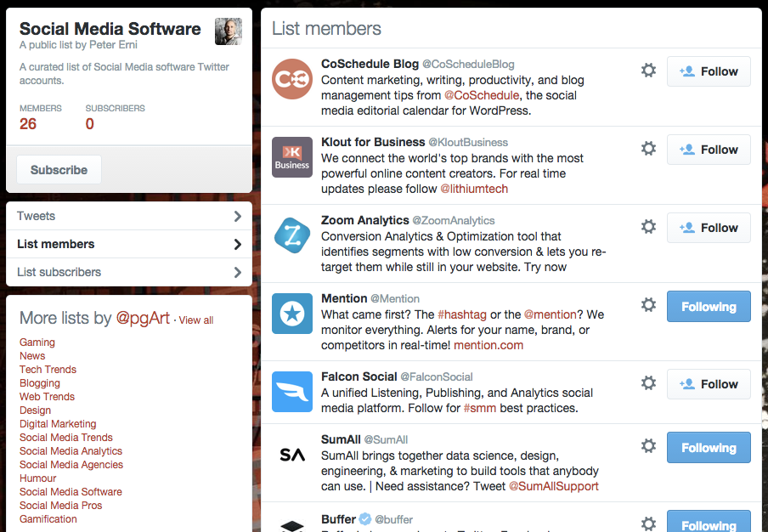The width and height of the screenshot is (768, 532).
Task: Open SumAll's gear options menu
Action: (648, 446)
